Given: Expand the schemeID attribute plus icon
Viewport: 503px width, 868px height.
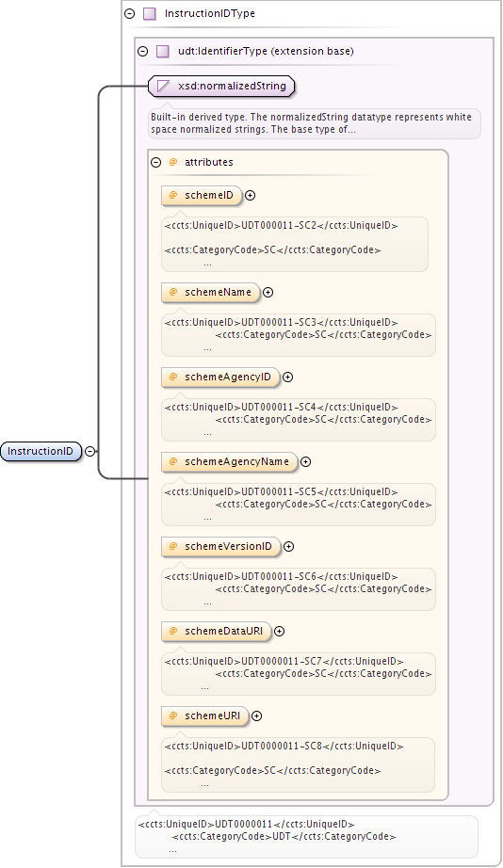Looking at the screenshot, I should pos(251,196).
